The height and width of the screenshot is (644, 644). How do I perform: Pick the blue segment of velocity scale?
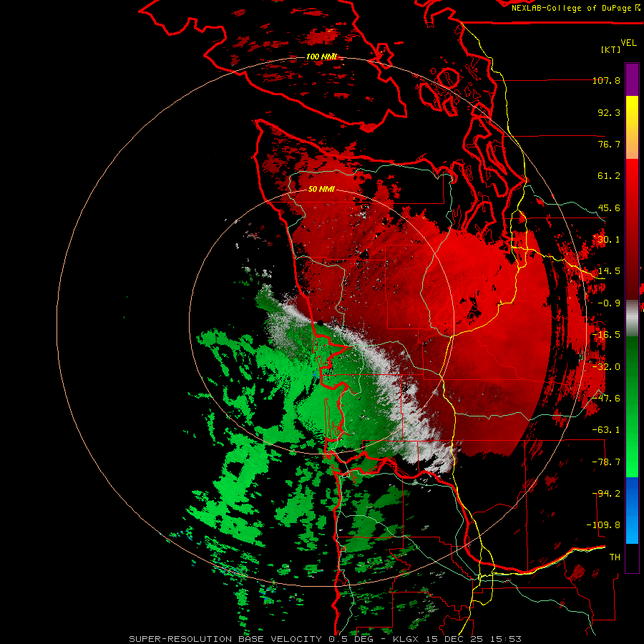pyautogui.click(x=632, y=510)
